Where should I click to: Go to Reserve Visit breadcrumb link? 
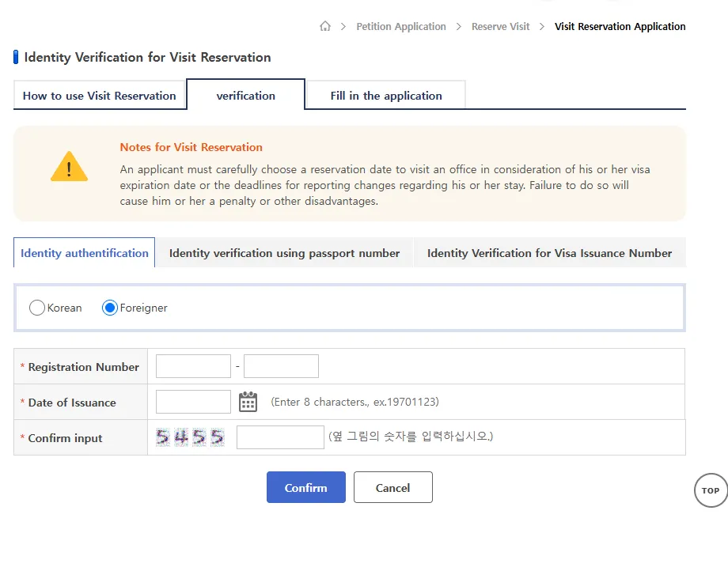[x=500, y=26]
